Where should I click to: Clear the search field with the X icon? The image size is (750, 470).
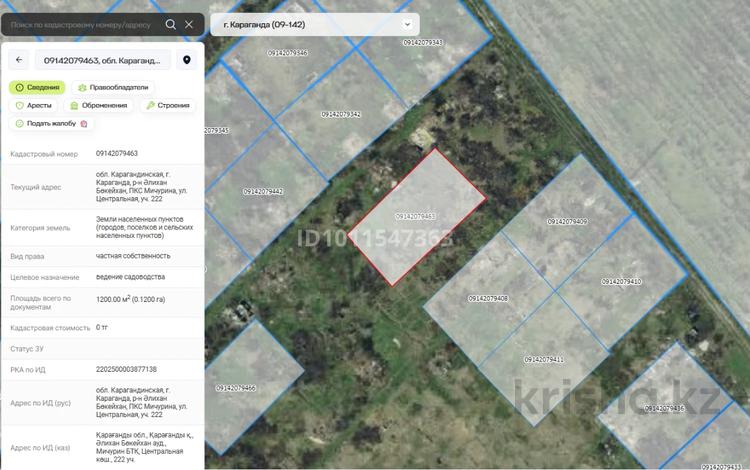point(189,24)
